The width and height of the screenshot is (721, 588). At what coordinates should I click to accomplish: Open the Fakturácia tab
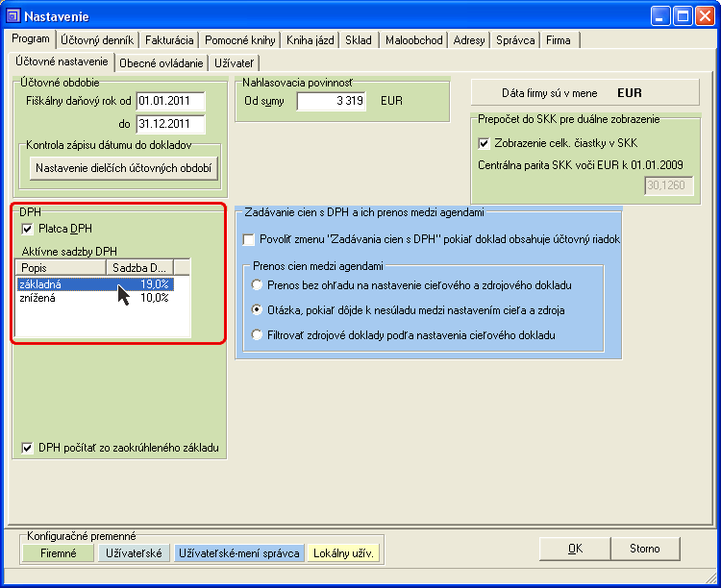(170, 40)
